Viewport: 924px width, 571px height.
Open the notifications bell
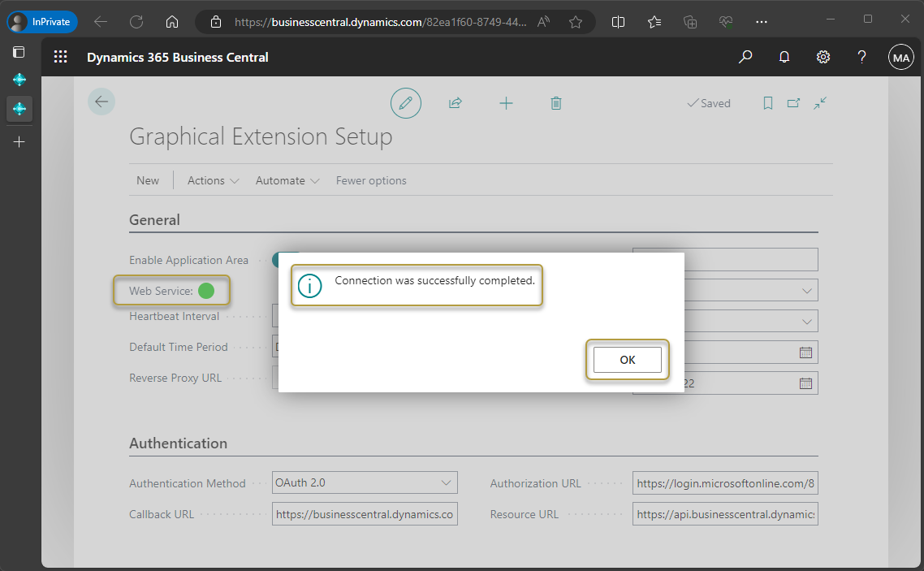[x=784, y=57]
